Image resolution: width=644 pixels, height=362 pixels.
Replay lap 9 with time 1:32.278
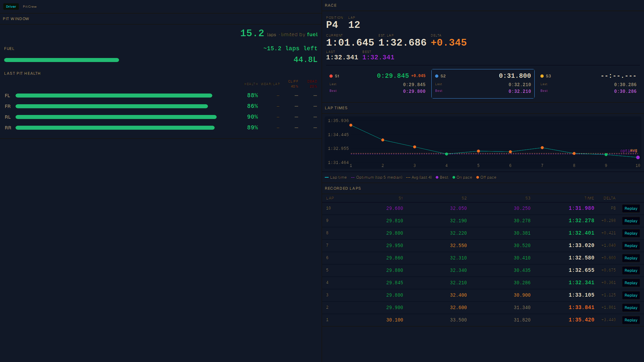[631, 221]
